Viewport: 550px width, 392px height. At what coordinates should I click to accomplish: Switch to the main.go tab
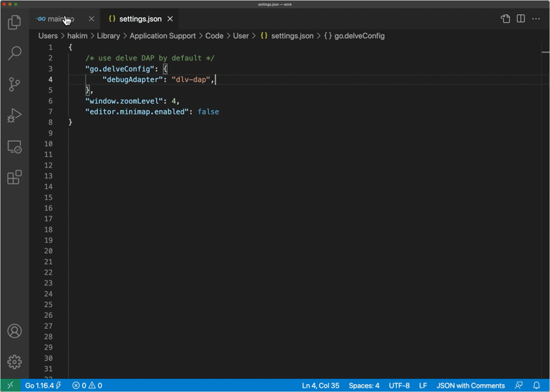pos(58,19)
